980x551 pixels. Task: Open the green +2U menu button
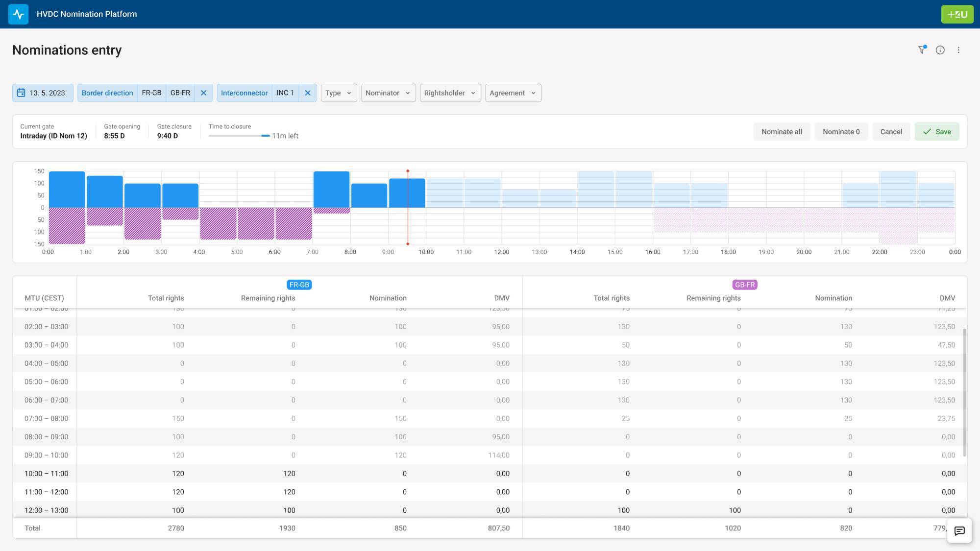point(957,14)
